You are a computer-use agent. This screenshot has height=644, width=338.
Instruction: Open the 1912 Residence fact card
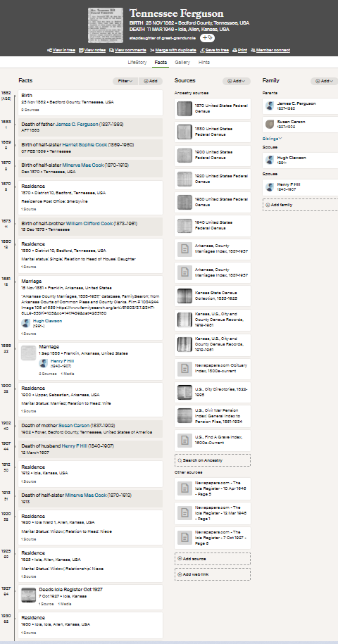(90, 474)
